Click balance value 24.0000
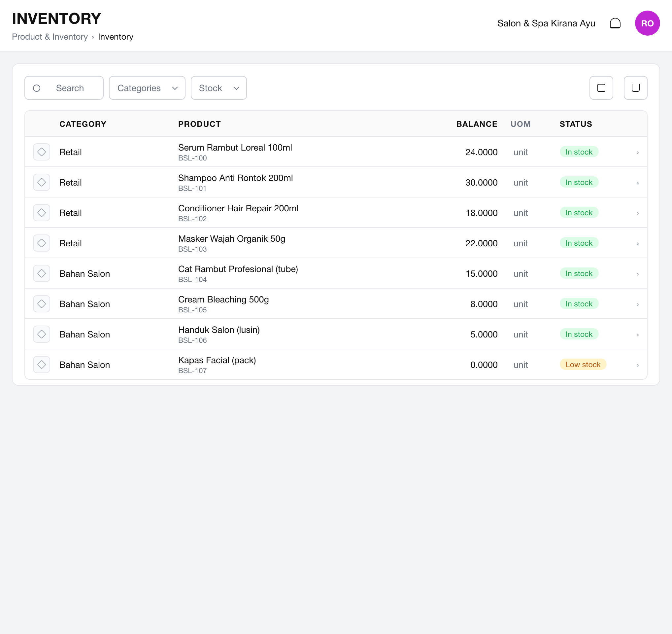 (x=481, y=152)
